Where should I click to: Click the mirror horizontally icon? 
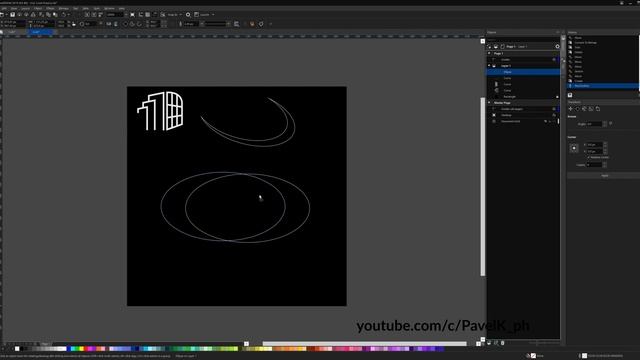point(109,24)
